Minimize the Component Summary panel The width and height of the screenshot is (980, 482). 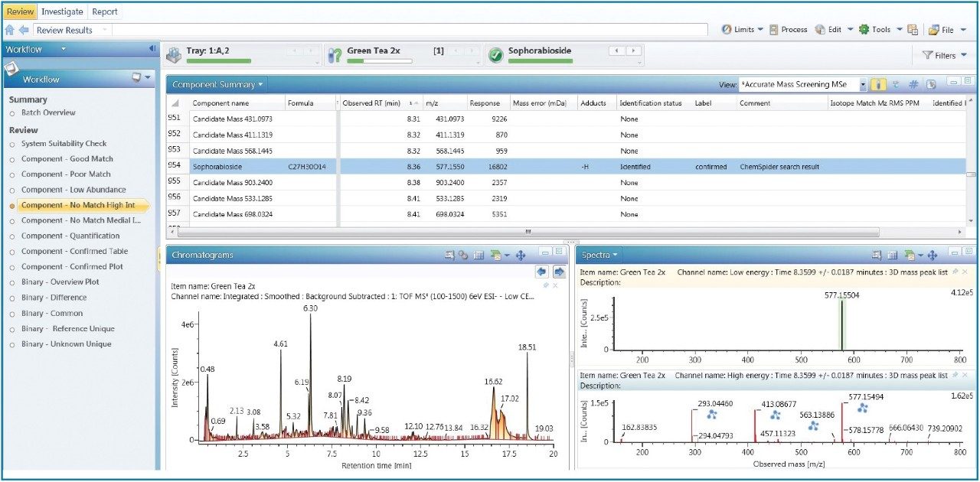click(x=954, y=81)
